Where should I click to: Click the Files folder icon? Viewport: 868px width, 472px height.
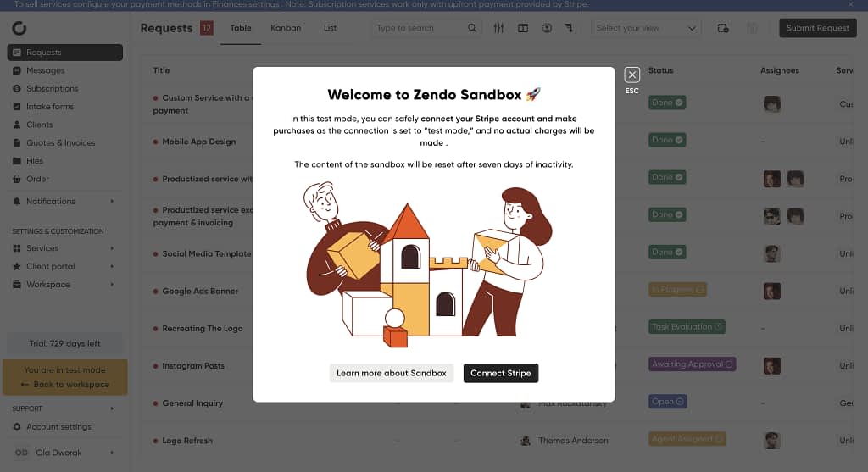tap(17, 160)
